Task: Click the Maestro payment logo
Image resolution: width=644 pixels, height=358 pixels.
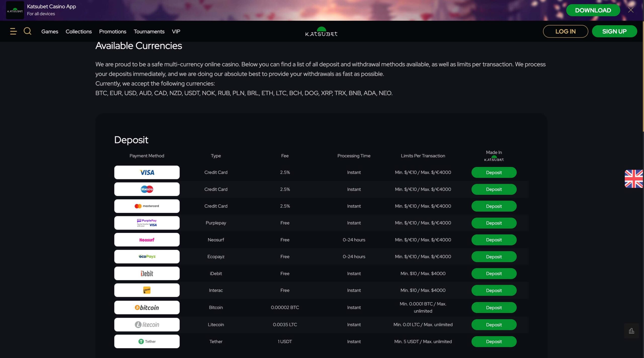Action: (147, 189)
